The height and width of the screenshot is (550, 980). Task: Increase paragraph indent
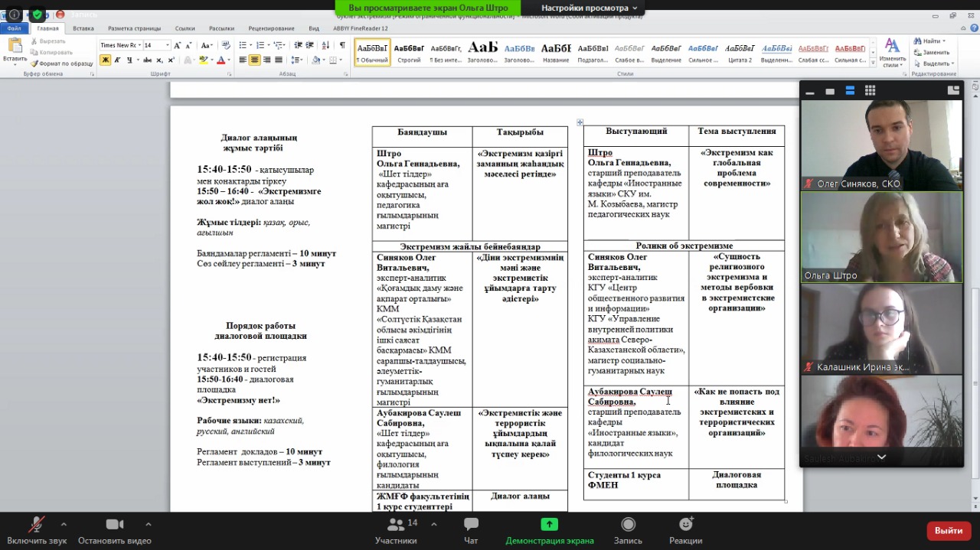pyautogui.click(x=309, y=45)
